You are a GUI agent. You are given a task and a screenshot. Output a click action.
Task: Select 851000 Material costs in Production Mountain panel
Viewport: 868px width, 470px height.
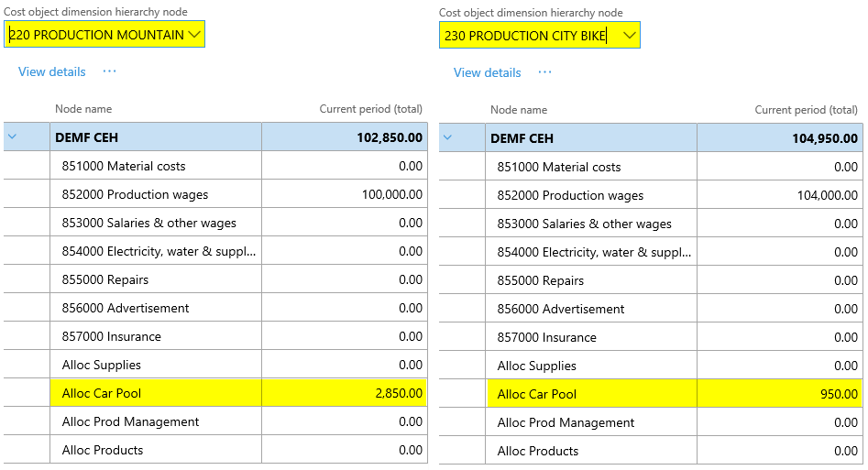124,166
